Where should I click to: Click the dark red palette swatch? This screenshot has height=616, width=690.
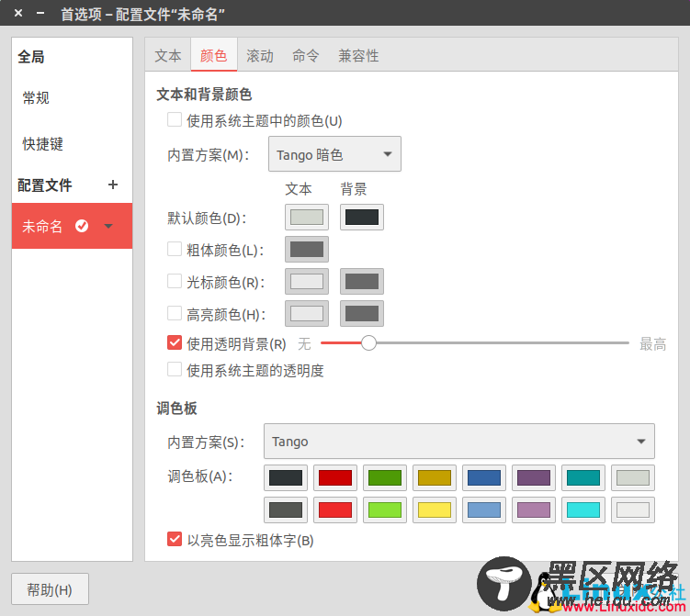coord(335,477)
